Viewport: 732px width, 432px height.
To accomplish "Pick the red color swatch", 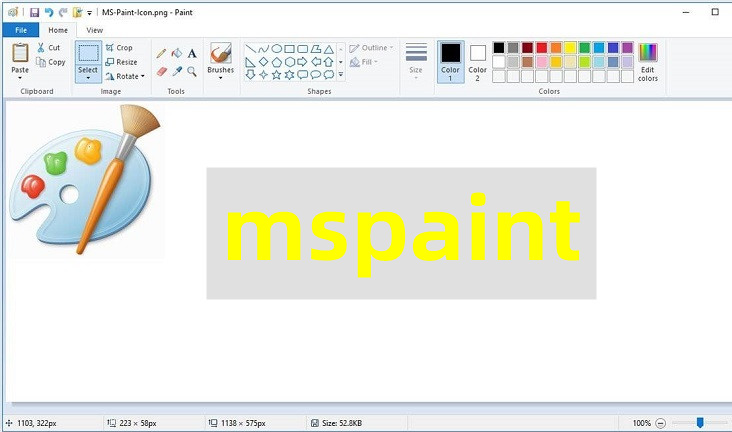I will click(x=542, y=48).
